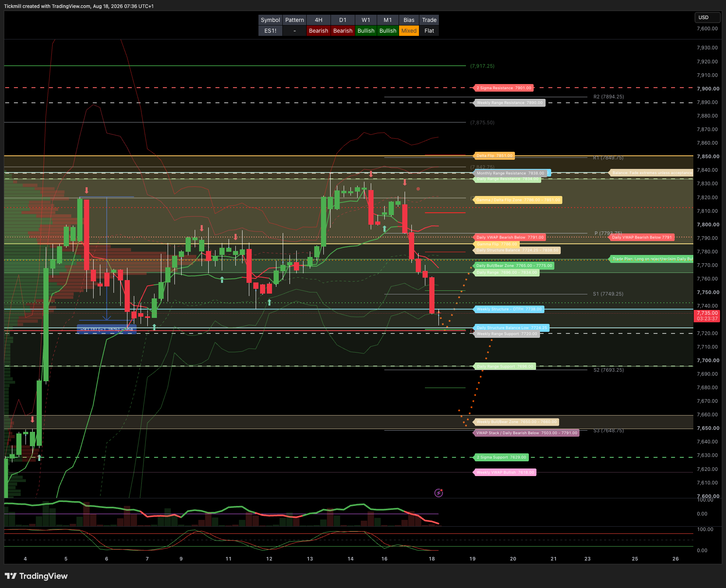Select the D1 column header
The width and height of the screenshot is (726, 588).
[343, 20]
